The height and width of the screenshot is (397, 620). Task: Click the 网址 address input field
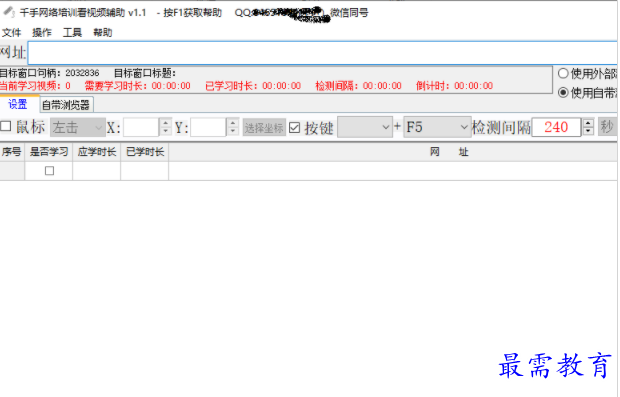tap(322, 53)
